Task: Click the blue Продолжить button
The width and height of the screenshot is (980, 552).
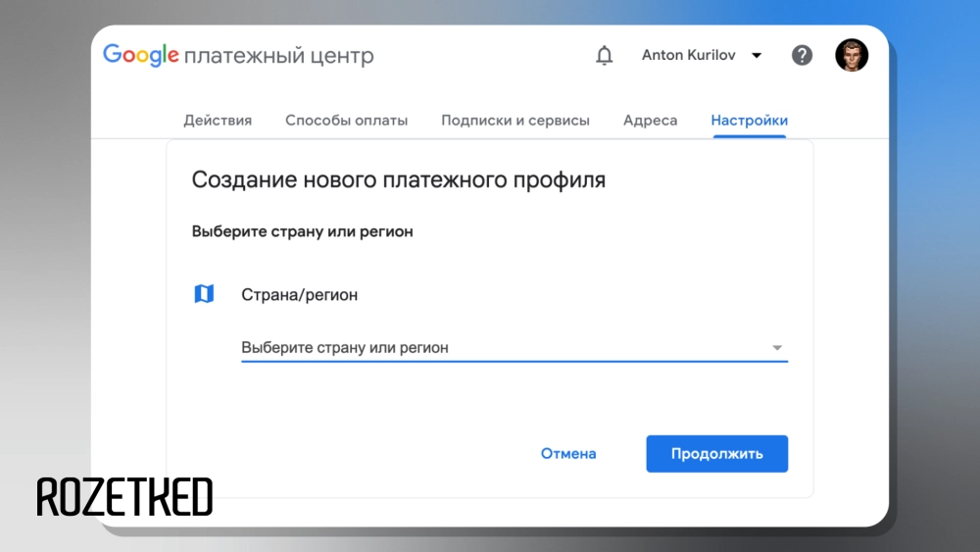Action: coord(716,454)
